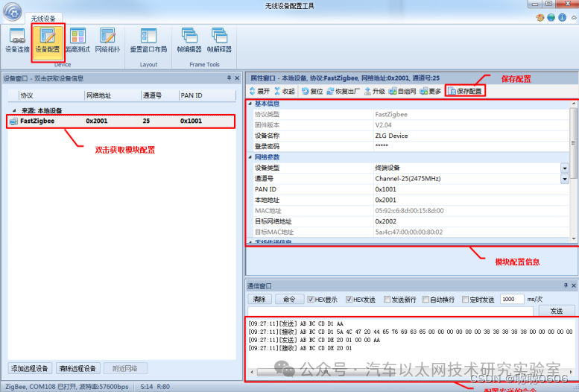The height and width of the screenshot is (392, 579).
Task: Open the 设备连接 device connect tool
Action: pos(17,40)
